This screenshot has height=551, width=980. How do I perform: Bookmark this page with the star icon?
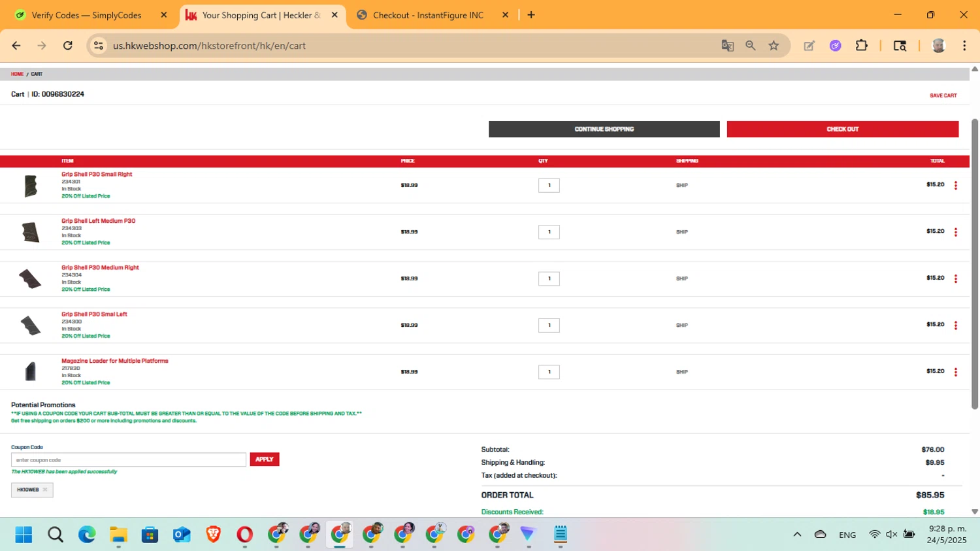[x=774, y=46]
